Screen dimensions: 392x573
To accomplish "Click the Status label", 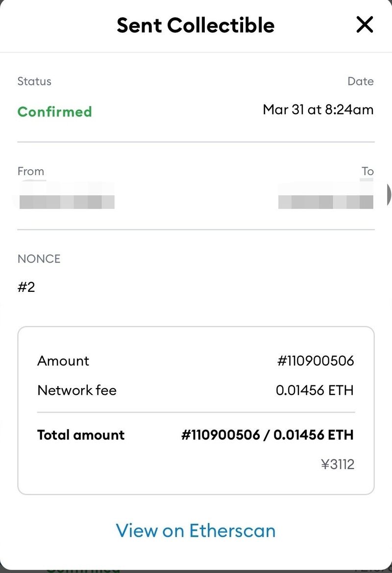I will pyautogui.click(x=34, y=81).
